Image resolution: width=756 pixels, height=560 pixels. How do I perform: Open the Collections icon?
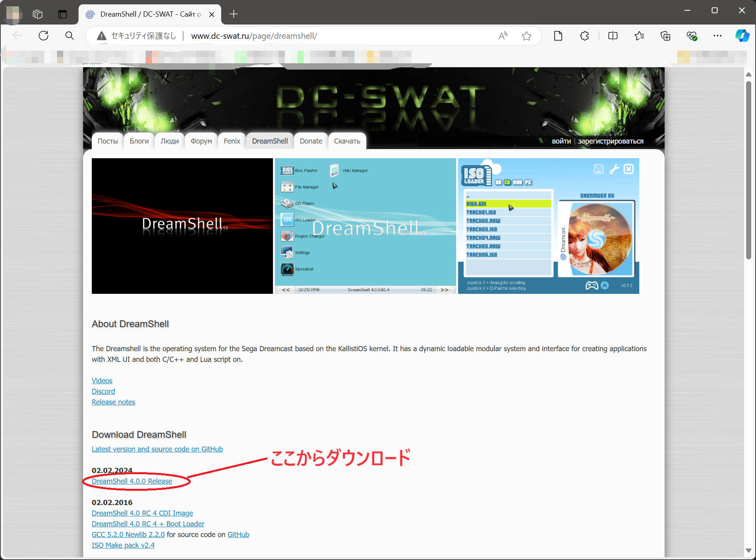click(665, 36)
